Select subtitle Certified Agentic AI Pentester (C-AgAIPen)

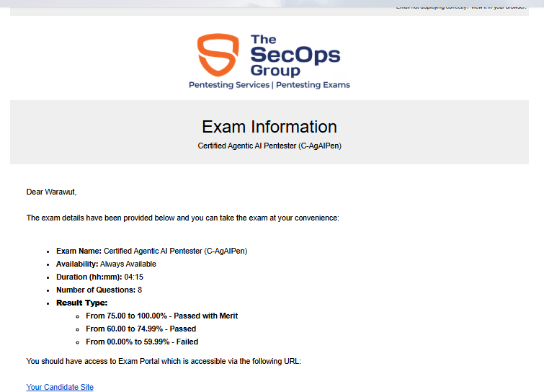269,146
